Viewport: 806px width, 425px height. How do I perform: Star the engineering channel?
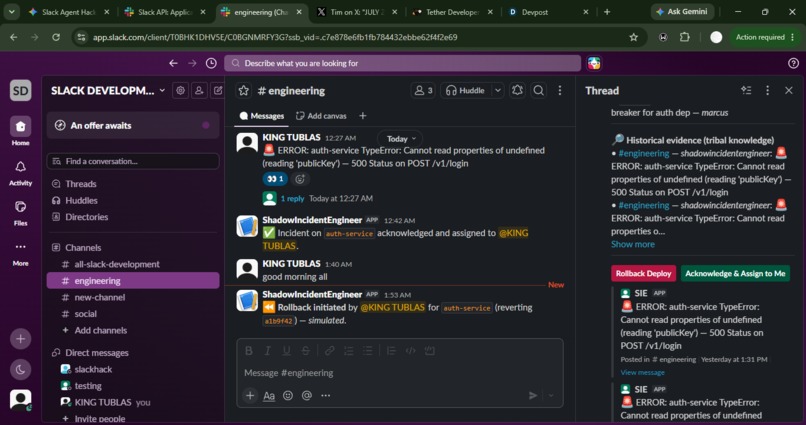pyautogui.click(x=244, y=90)
